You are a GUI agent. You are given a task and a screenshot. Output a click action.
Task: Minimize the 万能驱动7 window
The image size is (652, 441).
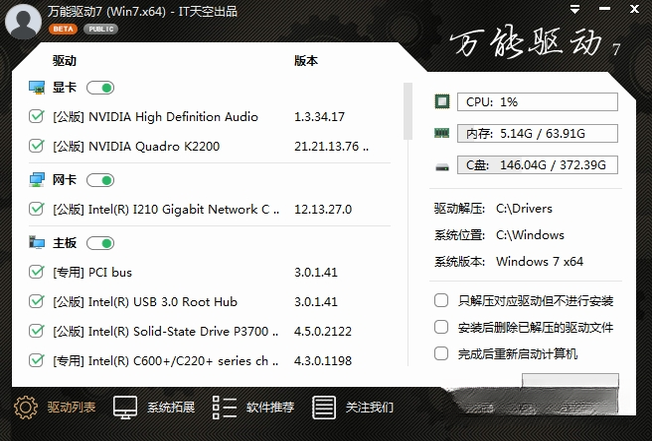click(605, 9)
